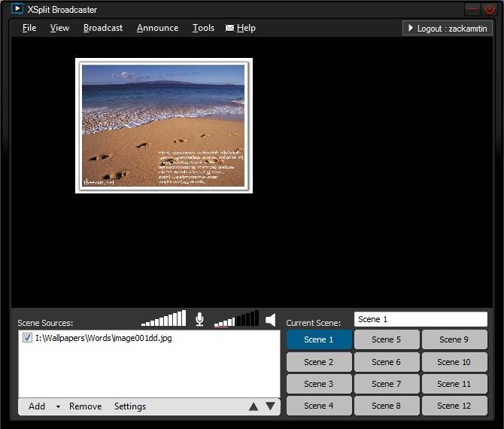Click the envelope icon next to Help
The image size is (504, 429).
point(229,28)
